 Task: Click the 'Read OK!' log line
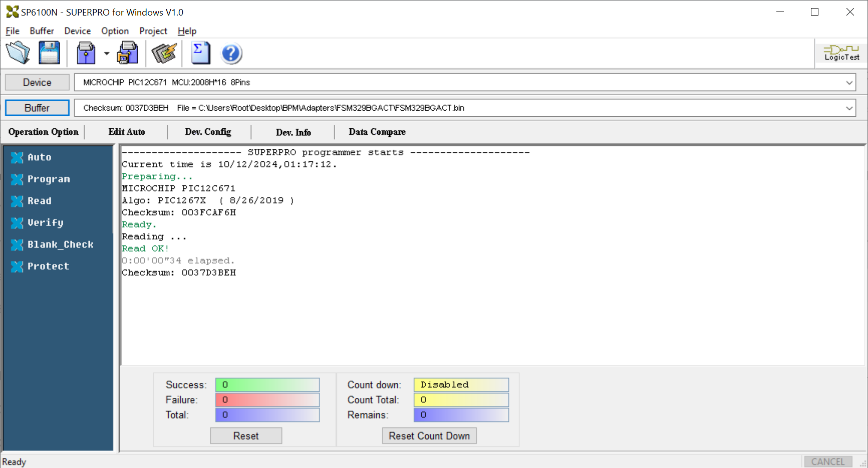[145, 249]
